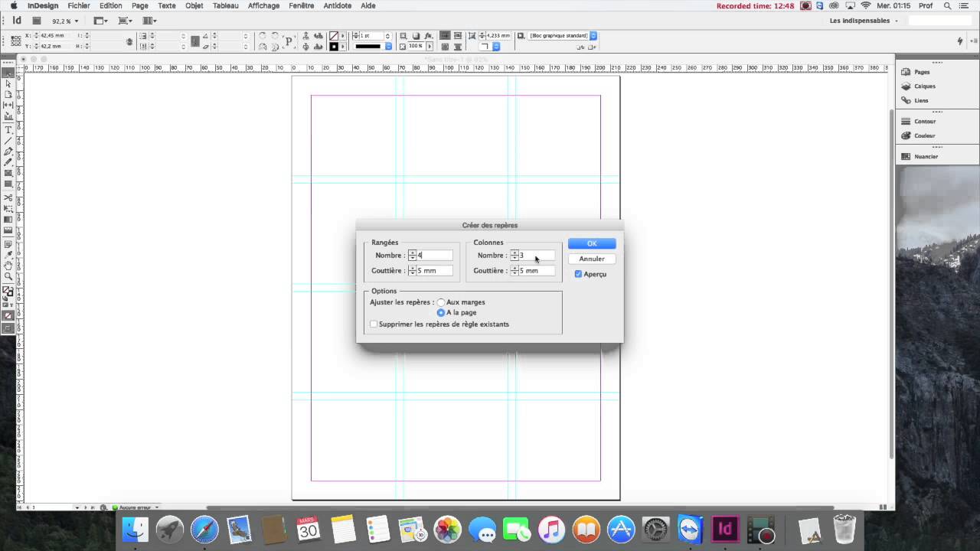Open Les indispensables workspace switcher
Viewport: 980px width, 551px height.
(x=864, y=21)
